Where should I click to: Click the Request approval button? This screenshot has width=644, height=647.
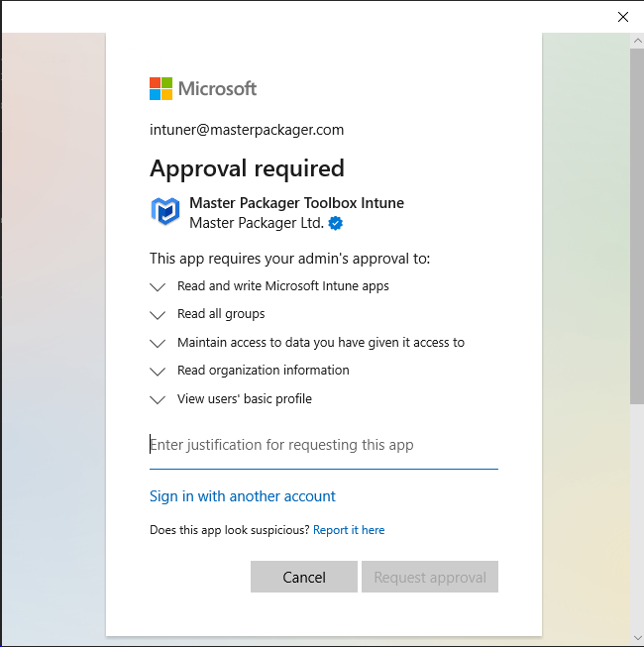[430, 577]
